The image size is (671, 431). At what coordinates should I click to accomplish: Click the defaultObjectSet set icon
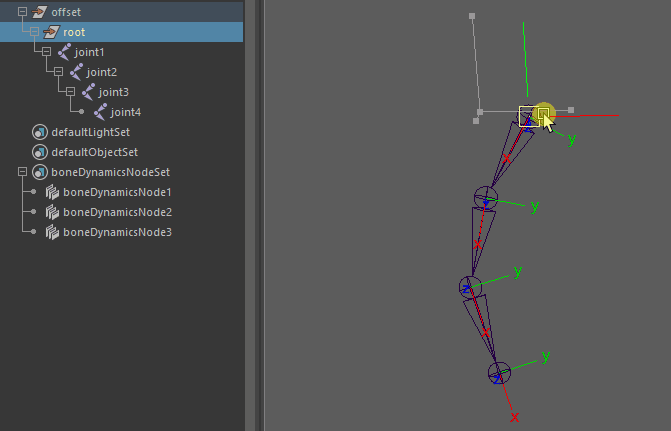pyautogui.click(x=40, y=152)
